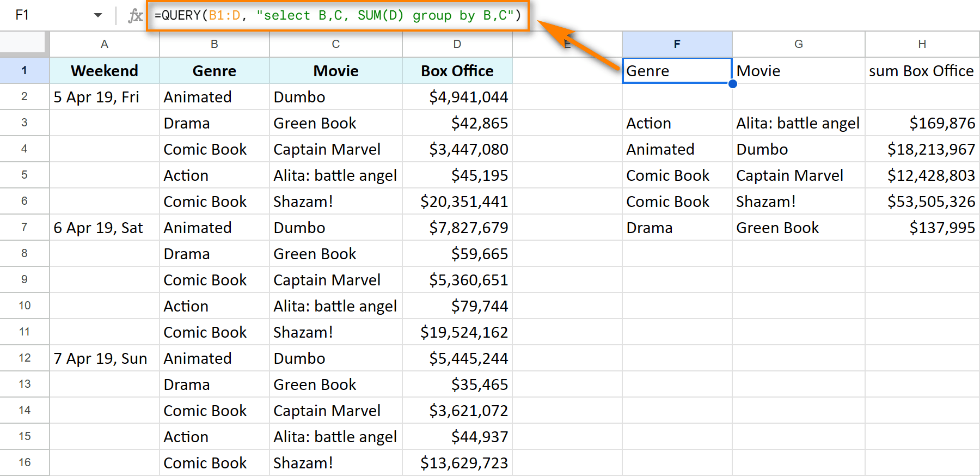
Task: Click the 'sum Box Office' header cell
Action: (922, 71)
